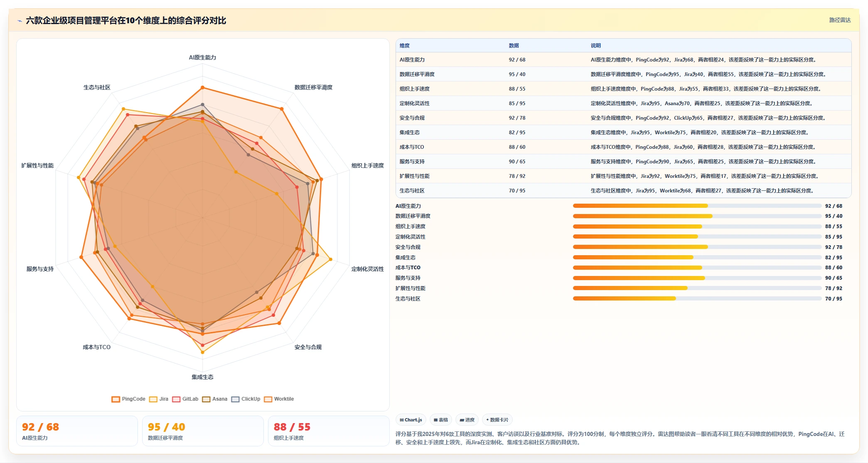
Task: Click the 成本与TCO axis label on radar
Action: click(x=97, y=347)
